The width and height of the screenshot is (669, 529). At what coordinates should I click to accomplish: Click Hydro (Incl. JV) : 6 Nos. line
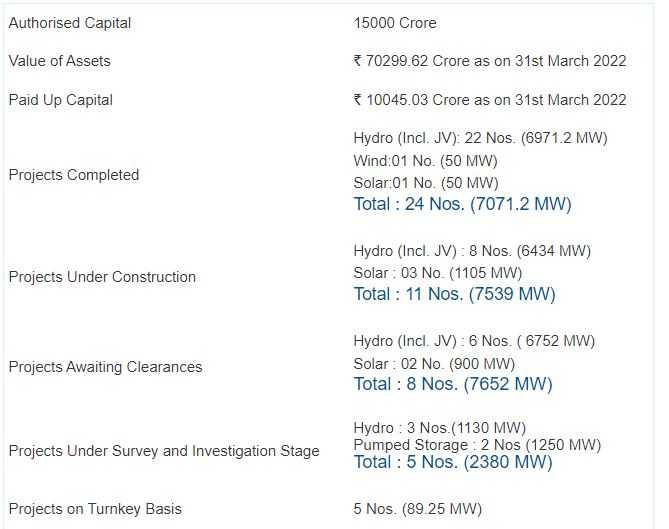[474, 341]
